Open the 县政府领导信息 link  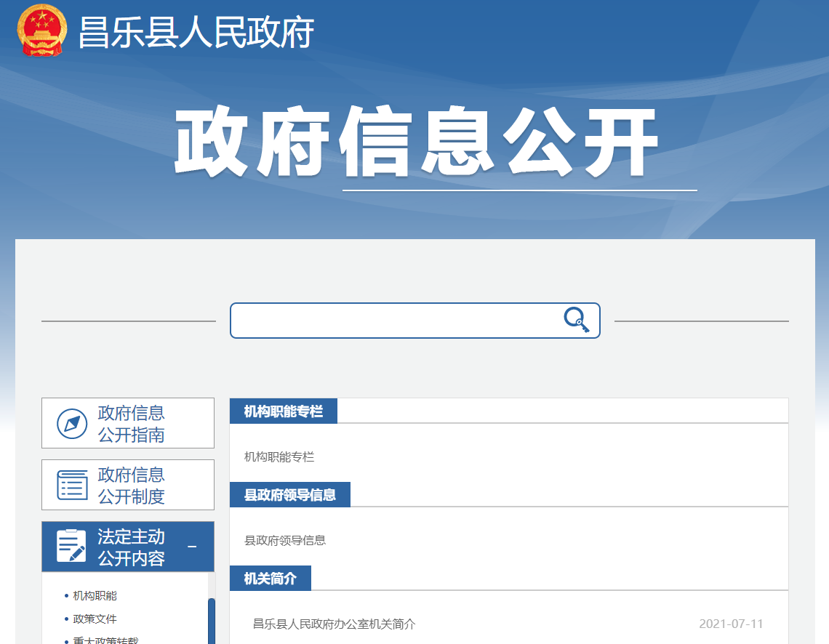[x=285, y=541]
